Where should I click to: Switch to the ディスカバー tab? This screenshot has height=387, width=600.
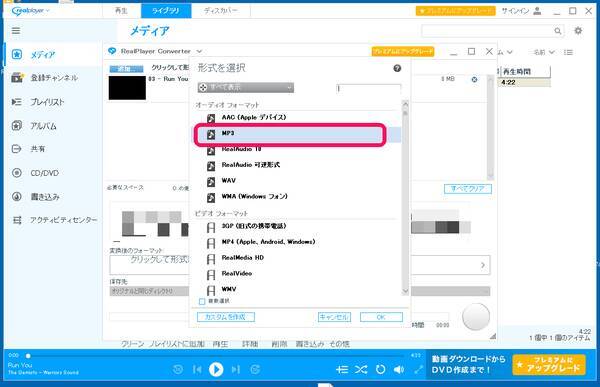click(220, 11)
